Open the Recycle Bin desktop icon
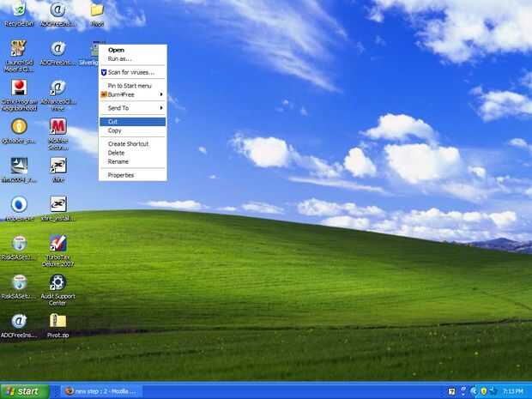The height and width of the screenshot is (399, 532). (x=19, y=14)
